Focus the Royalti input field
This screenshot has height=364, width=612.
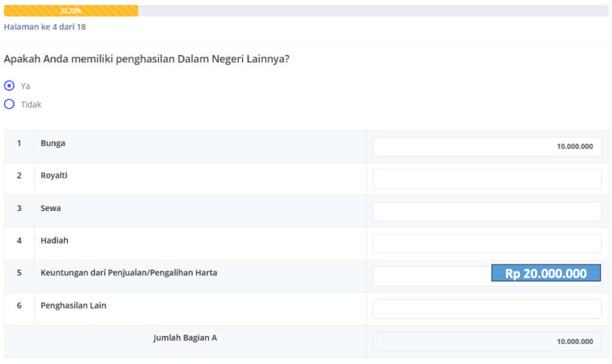tap(486, 179)
